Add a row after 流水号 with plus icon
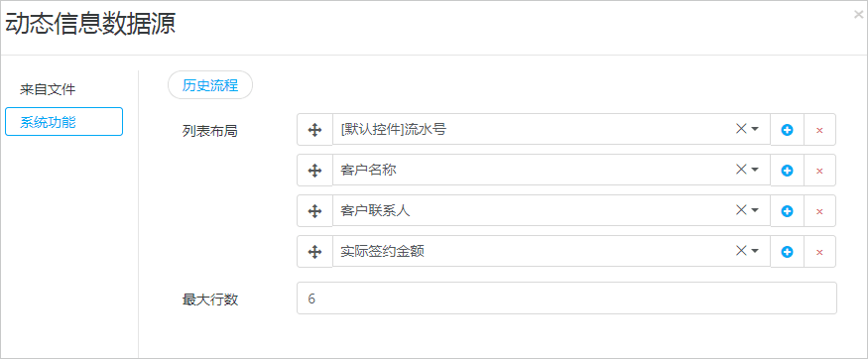 pyautogui.click(x=787, y=130)
